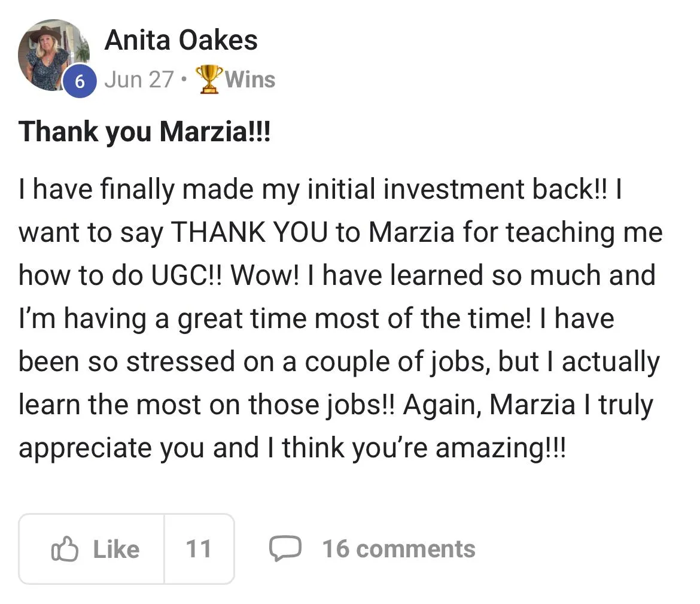Click the line starting "I'm having a great time"

pyautogui.click(x=316, y=318)
